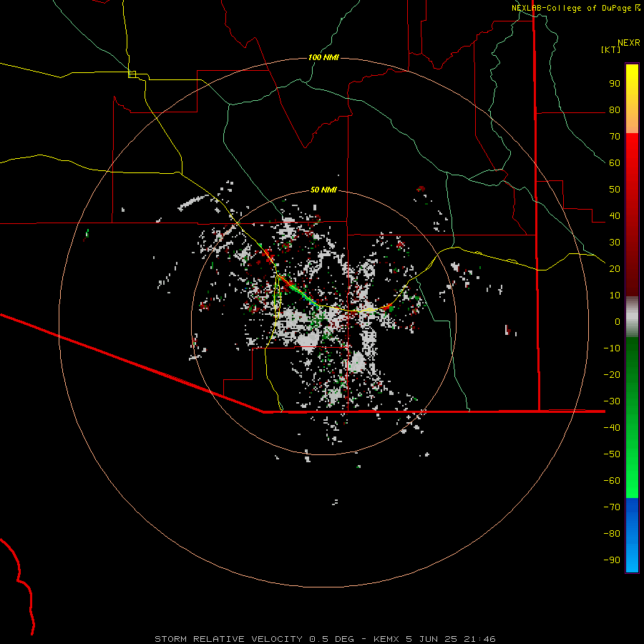Click the 50 NMI range ring label
The width and height of the screenshot is (644, 644).
click(x=323, y=190)
